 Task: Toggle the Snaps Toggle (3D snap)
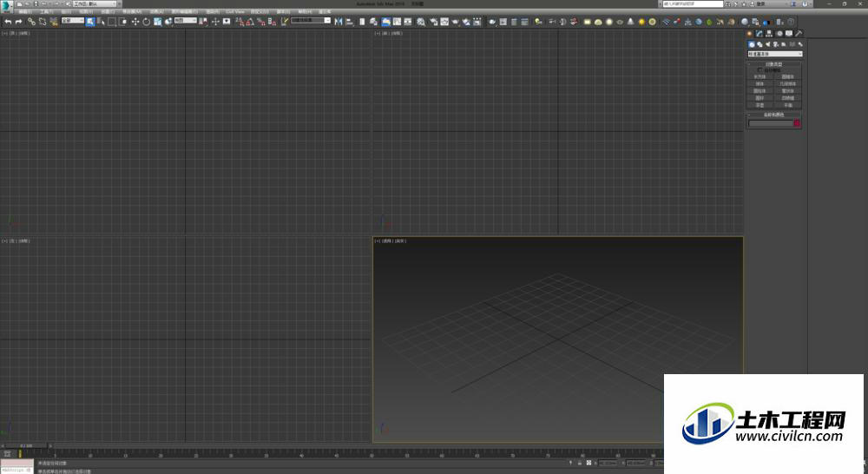point(240,22)
